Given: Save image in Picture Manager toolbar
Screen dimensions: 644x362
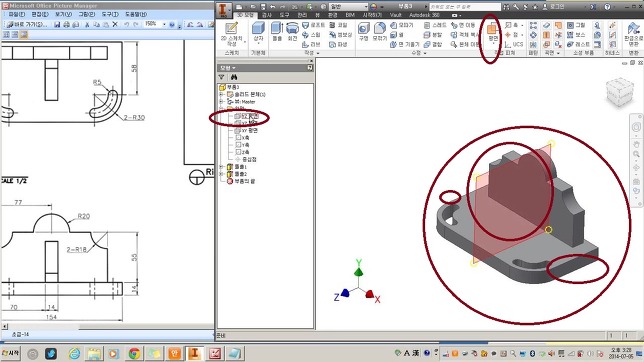Looking at the screenshot, I should (x=57, y=25).
